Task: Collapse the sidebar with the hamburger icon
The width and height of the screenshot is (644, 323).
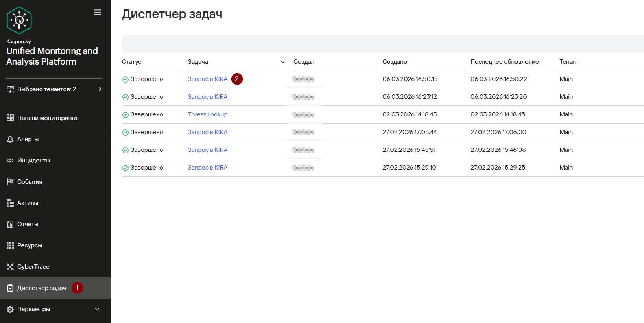Action: click(97, 13)
